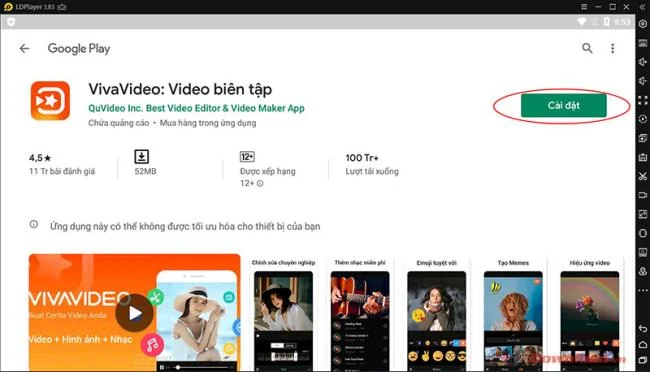The height and width of the screenshot is (372, 650).
Task: Click the battery status icon
Action: pos(606,22)
